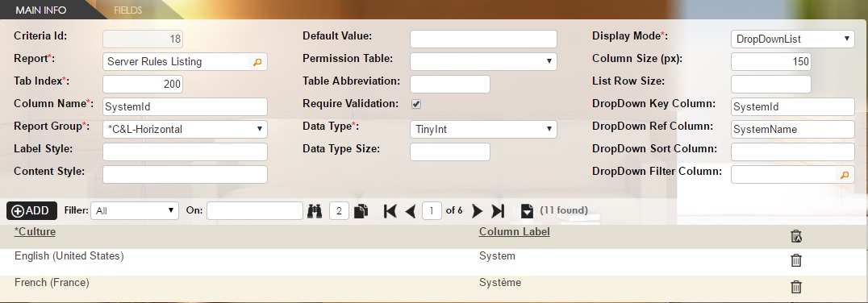Click the Label Style input field
Viewport: 868px width, 303px height.
pos(185,152)
